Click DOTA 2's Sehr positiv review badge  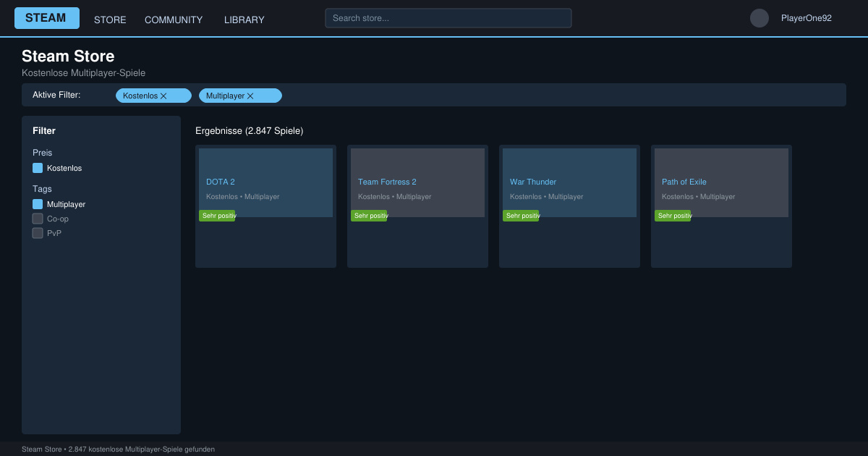click(x=217, y=216)
